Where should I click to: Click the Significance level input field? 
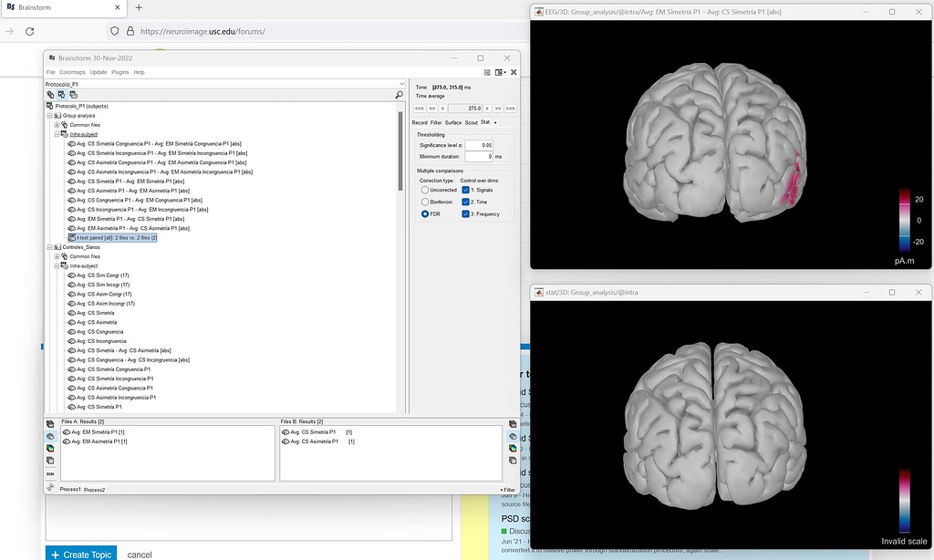[479, 145]
